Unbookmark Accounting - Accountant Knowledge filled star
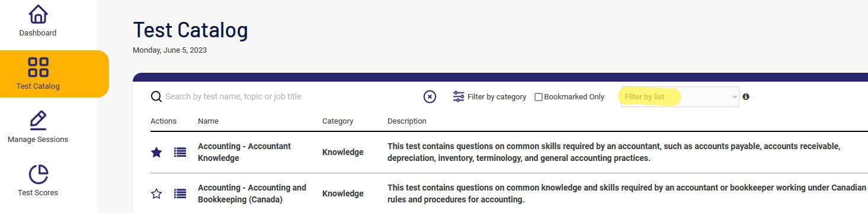868x213 pixels. click(x=156, y=152)
